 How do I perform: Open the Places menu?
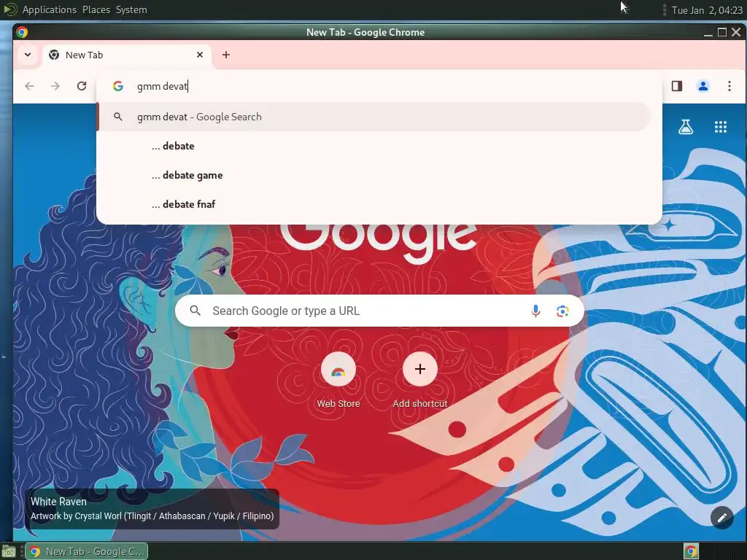[x=96, y=9]
